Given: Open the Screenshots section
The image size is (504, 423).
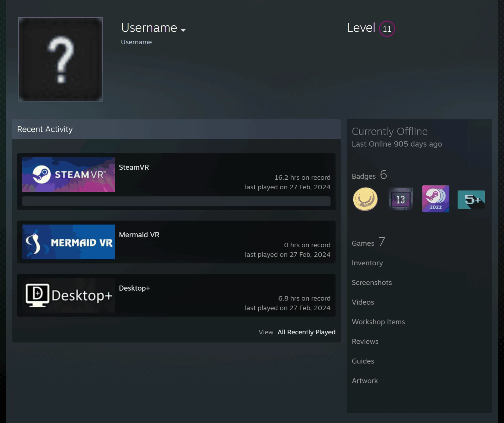Looking at the screenshot, I should click(372, 283).
